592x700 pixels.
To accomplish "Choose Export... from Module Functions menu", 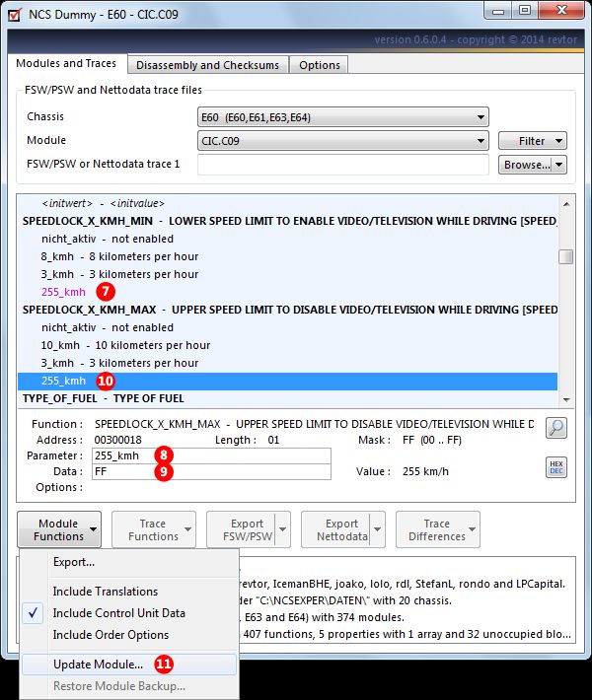I will [x=129, y=562].
